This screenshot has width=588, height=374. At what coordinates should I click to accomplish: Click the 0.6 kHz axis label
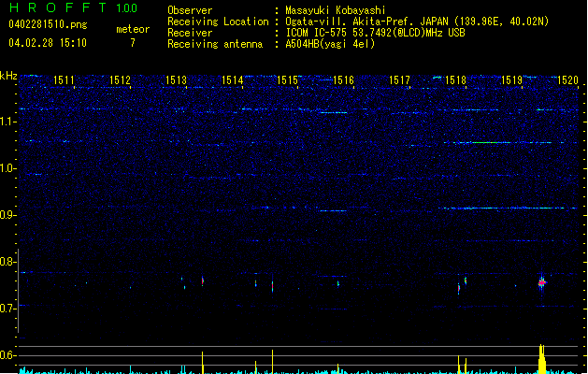tap(7, 355)
